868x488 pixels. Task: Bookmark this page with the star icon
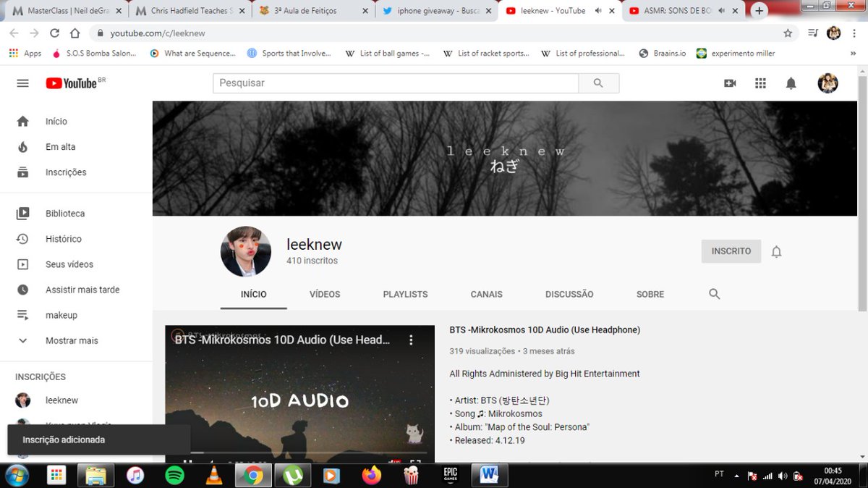[788, 33]
